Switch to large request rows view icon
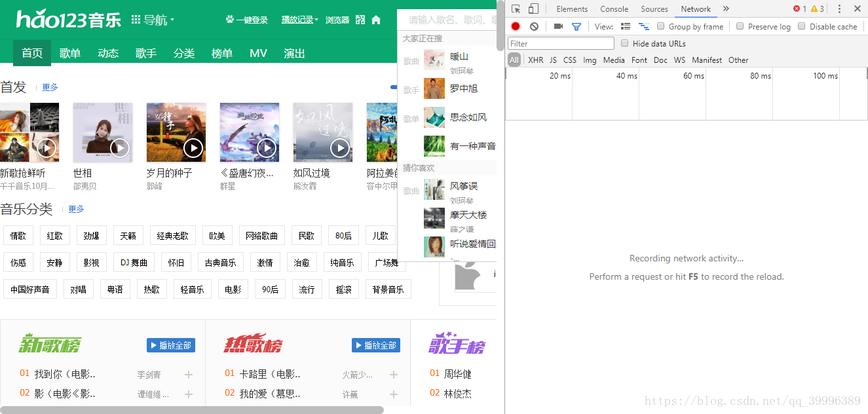 (626, 26)
